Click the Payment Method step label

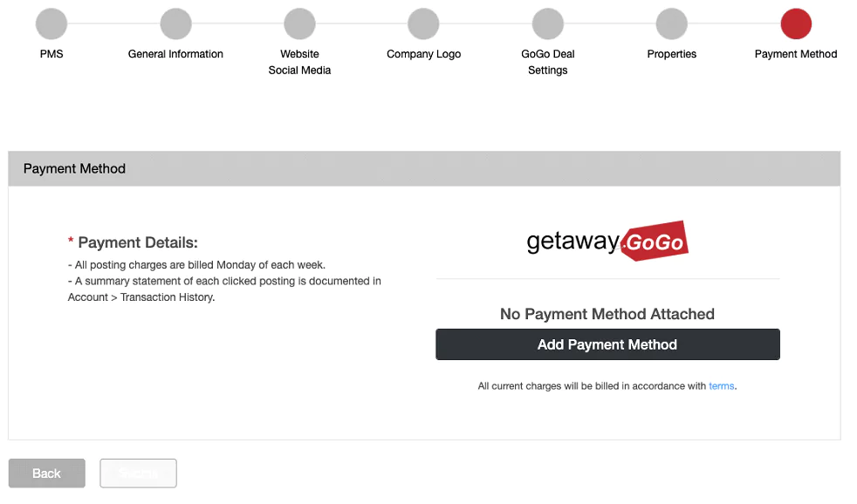[x=796, y=54]
